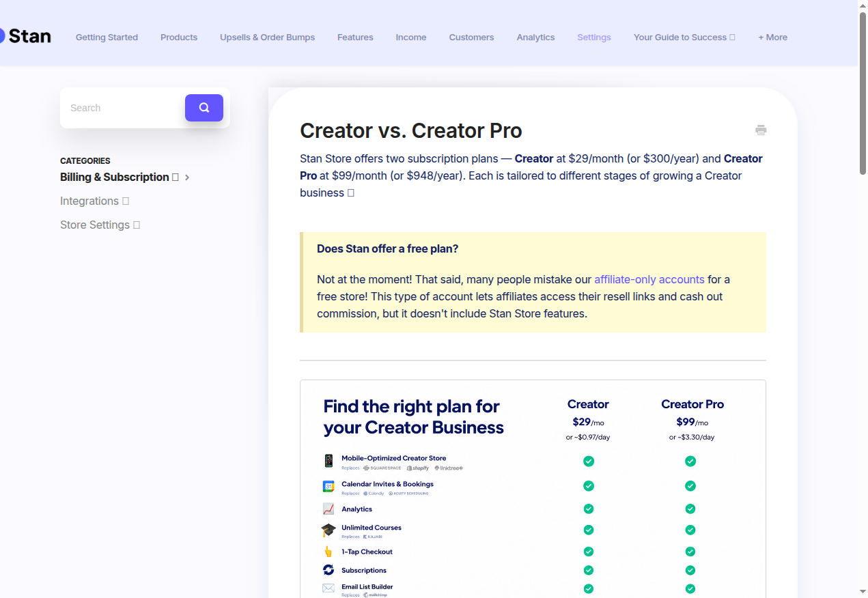Open the Getting Started menu
The height and width of the screenshot is (598, 868).
[x=107, y=38]
